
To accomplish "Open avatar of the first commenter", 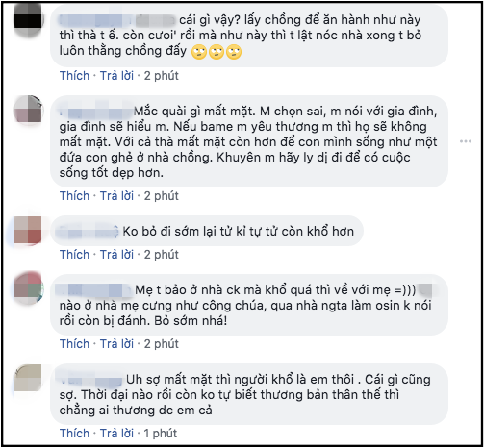I will [28, 20].
